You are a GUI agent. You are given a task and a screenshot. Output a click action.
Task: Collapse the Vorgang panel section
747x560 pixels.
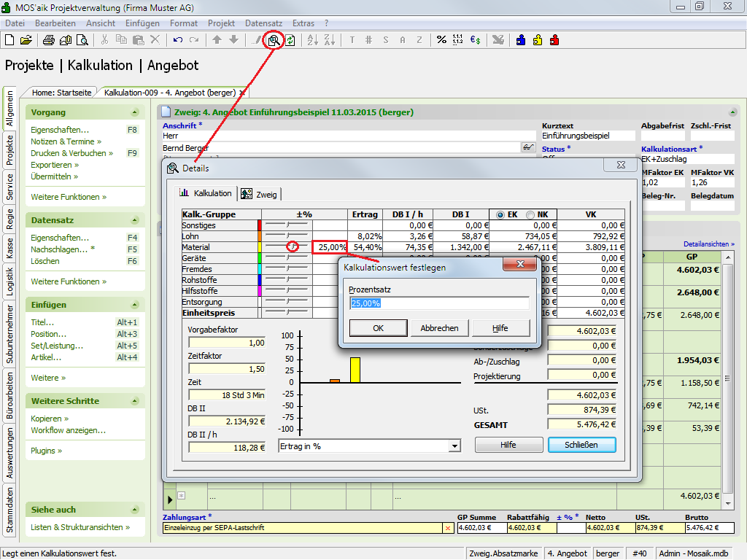pos(134,112)
